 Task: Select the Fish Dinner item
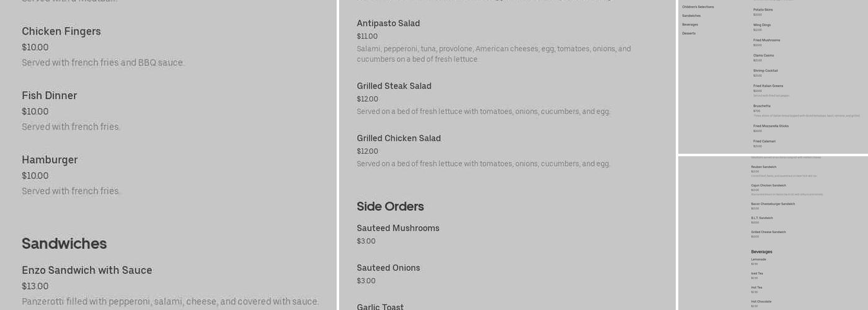50,95
